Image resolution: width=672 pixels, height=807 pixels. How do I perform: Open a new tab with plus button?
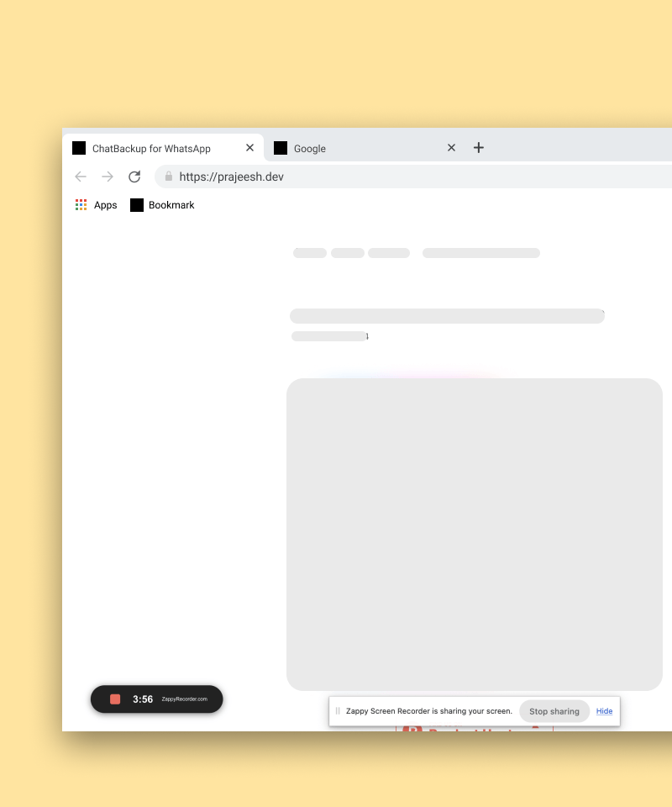479,148
